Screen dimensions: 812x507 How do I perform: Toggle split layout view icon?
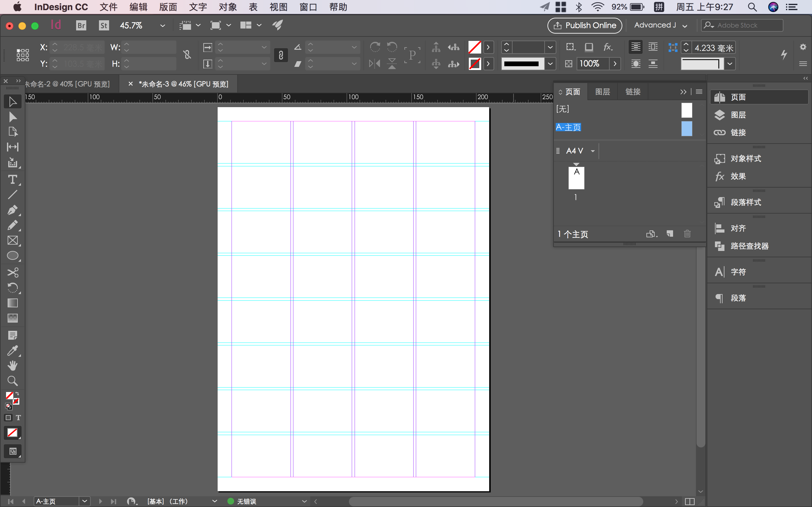689,501
